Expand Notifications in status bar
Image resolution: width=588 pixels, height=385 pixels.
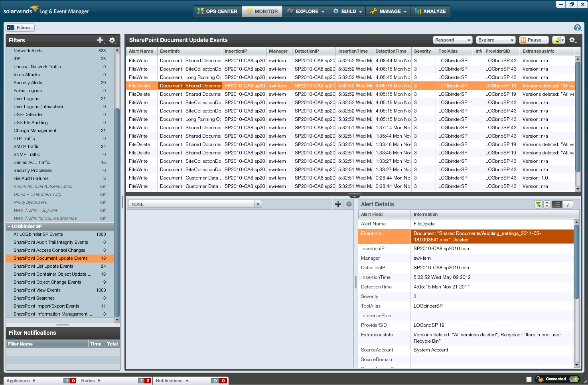tap(187, 381)
